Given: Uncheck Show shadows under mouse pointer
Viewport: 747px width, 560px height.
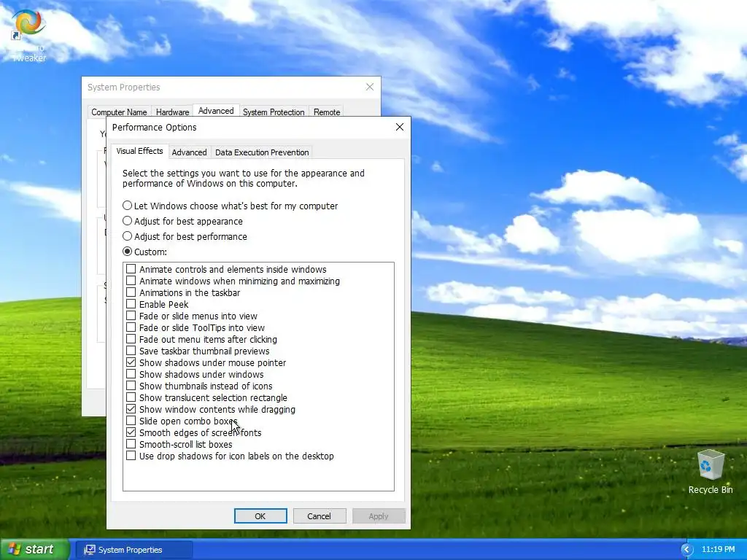Looking at the screenshot, I should (131, 362).
